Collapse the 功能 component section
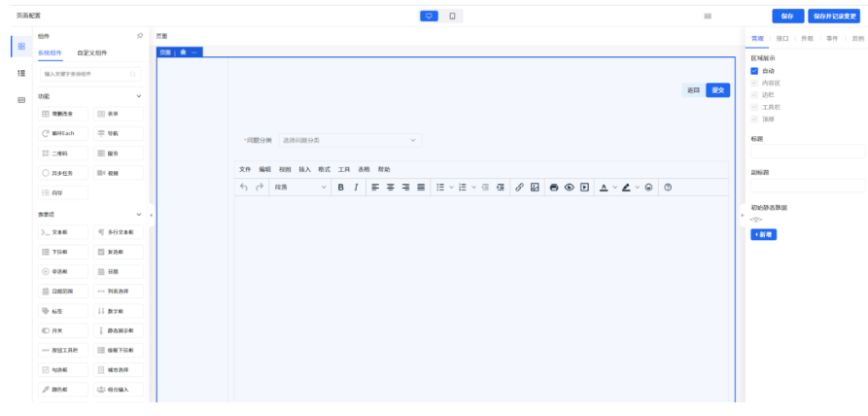The width and height of the screenshot is (868, 416). 139,96
